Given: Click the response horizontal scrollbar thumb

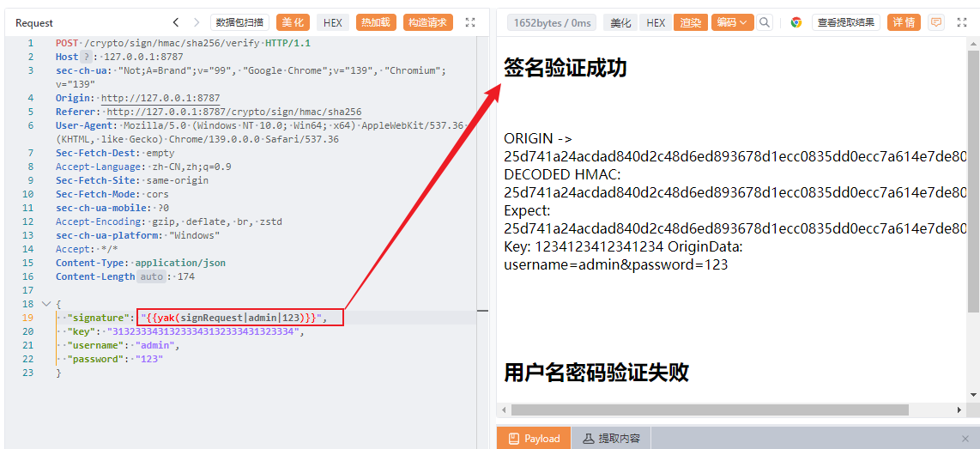Looking at the screenshot, I should tap(710, 410).
